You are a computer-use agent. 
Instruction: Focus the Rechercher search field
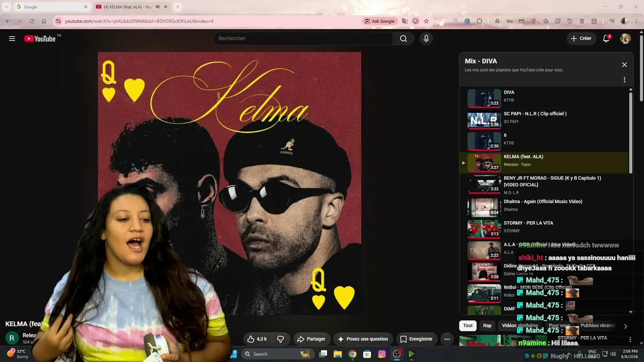click(303, 39)
